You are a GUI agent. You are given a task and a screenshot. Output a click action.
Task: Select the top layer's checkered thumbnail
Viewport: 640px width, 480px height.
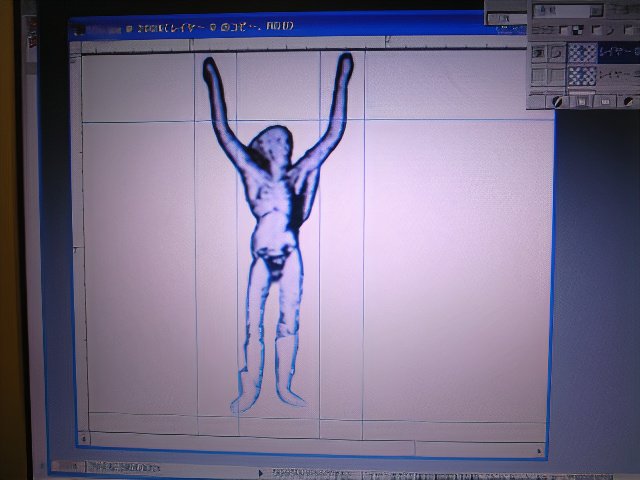point(582,52)
